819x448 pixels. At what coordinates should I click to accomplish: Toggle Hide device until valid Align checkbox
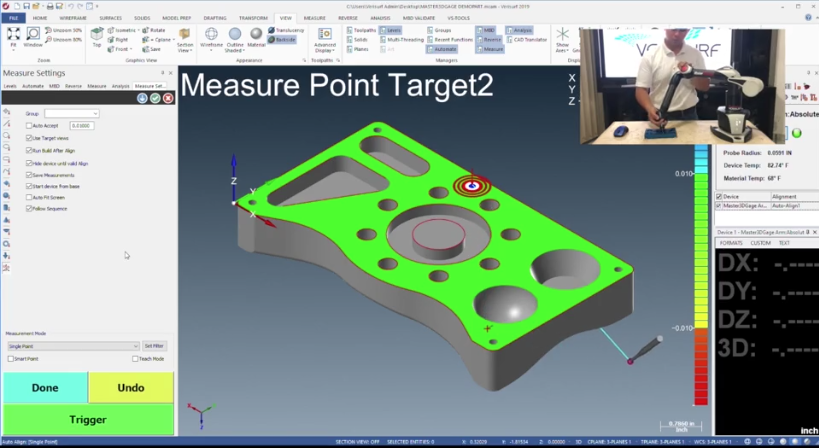point(29,163)
